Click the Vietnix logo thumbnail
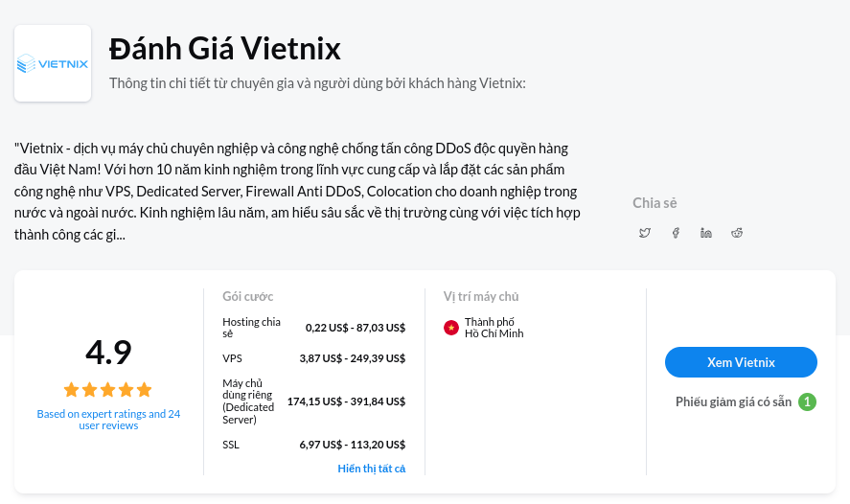Viewport: 850px width, 504px height. tap(53, 63)
